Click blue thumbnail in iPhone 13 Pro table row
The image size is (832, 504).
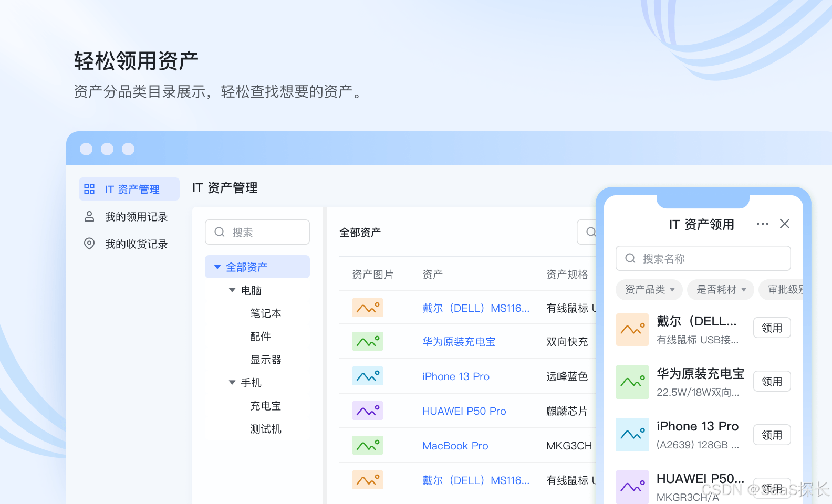(x=368, y=376)
